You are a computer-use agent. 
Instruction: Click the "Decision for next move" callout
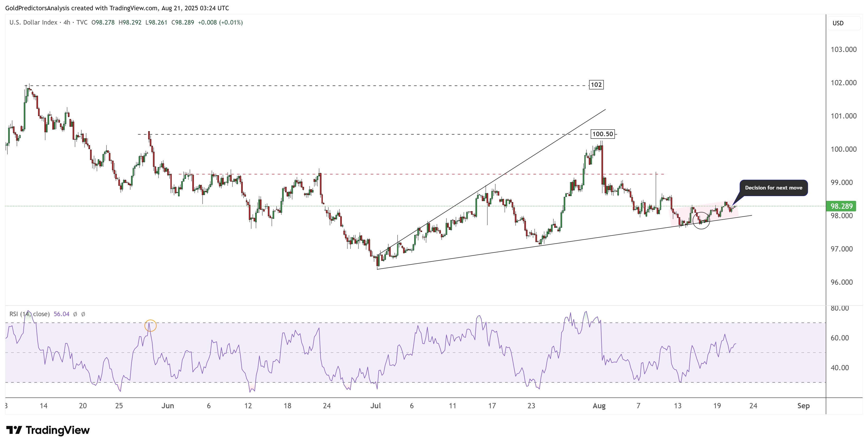click(x=773, y=188)
